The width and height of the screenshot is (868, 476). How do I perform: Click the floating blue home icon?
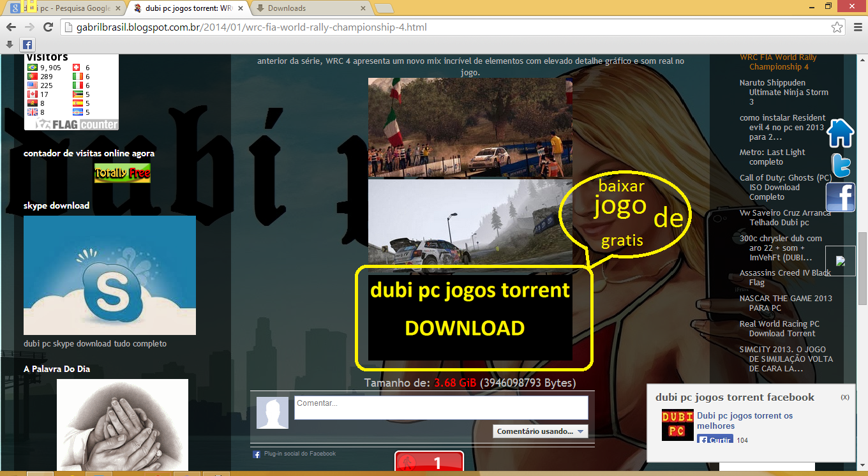tap(841, 133)
